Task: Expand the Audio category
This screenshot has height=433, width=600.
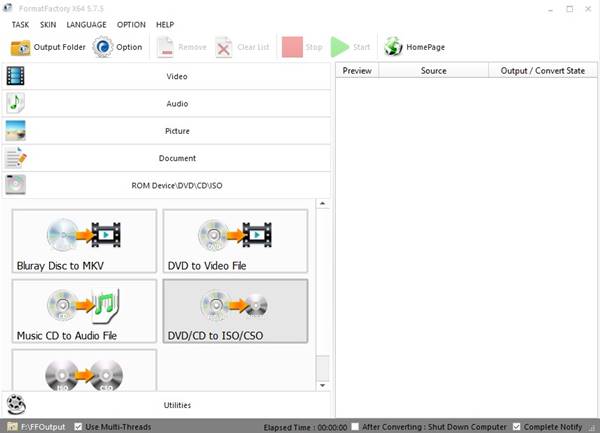Action: 166,104
